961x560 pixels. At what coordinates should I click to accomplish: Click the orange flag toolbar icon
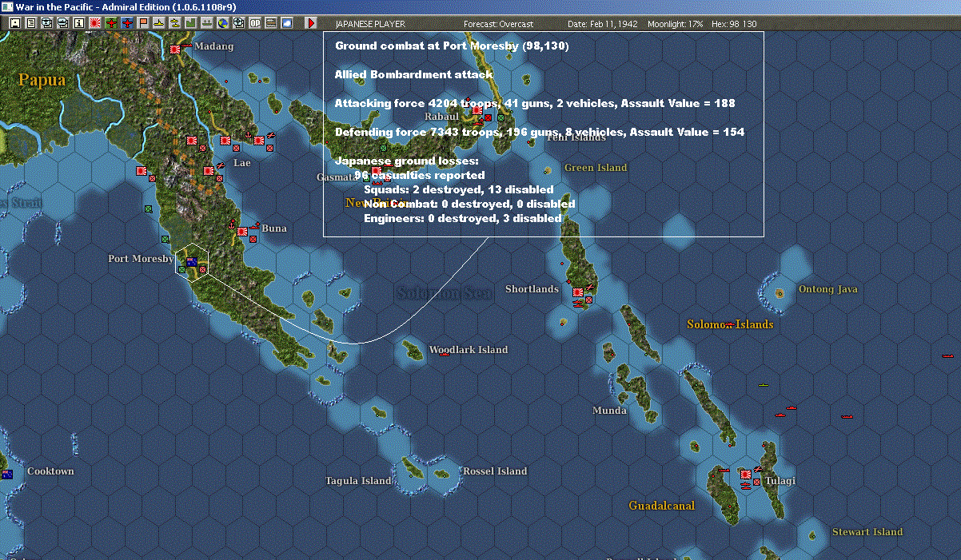142,23
